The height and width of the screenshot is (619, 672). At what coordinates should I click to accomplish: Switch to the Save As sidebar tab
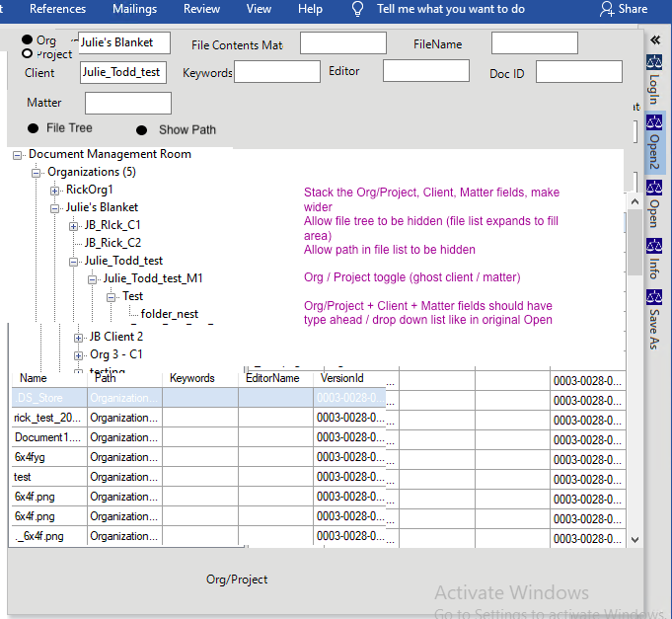[x=654, y=320]
